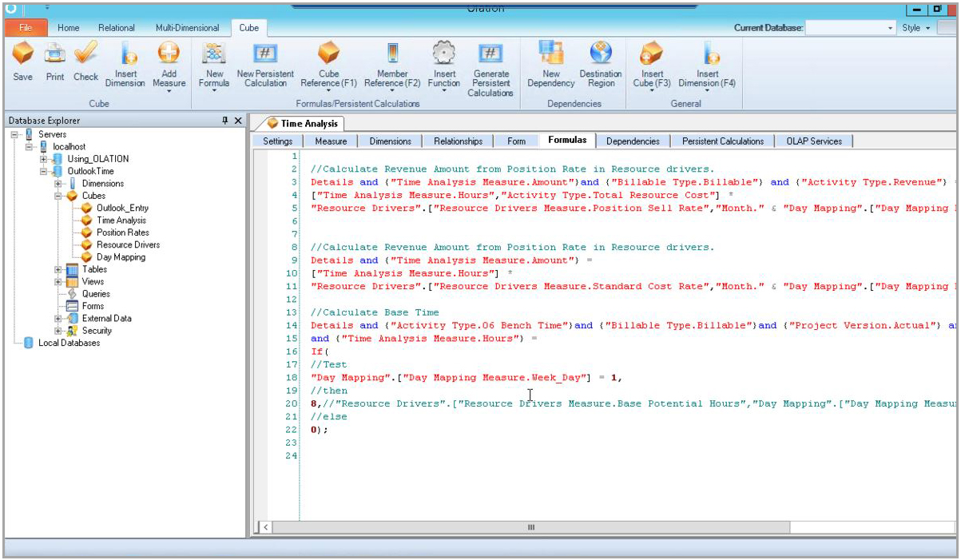Select the Time Analysis document tab
This screenshot has width=961, height=560.
[x=303, y=124]
